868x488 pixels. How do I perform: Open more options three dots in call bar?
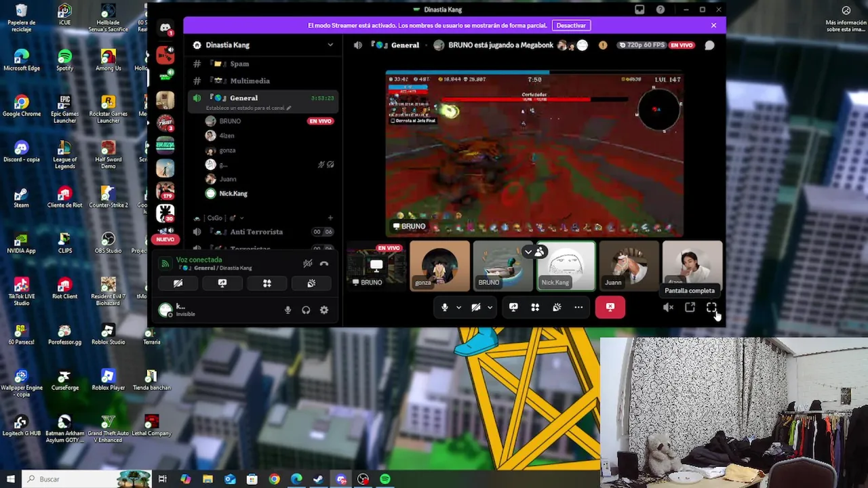click(x=578, y=307)
